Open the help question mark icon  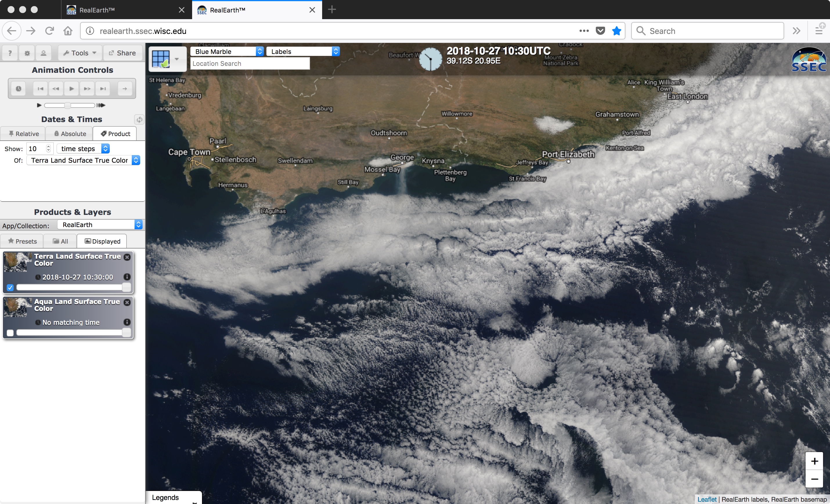pyautogui.click(x=10, y=53)
